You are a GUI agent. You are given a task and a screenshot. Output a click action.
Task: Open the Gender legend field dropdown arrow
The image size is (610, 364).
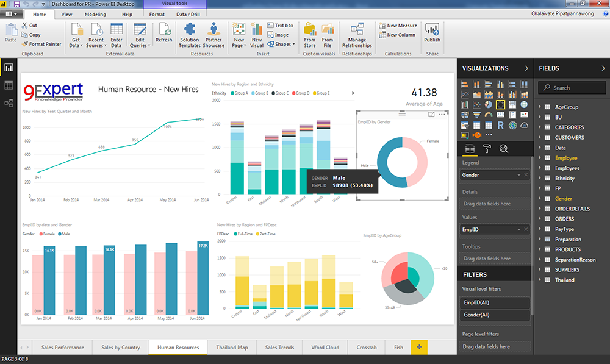pos(518,175)
